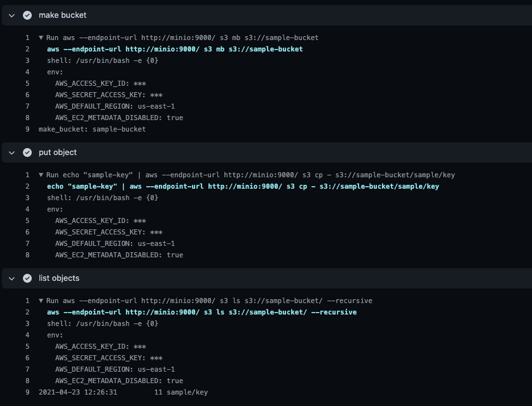Click 'AWS_DEFAULT_REGION: us-east-1' in list objects
This screenshot has height=406, width=532.
coord(115,369)
